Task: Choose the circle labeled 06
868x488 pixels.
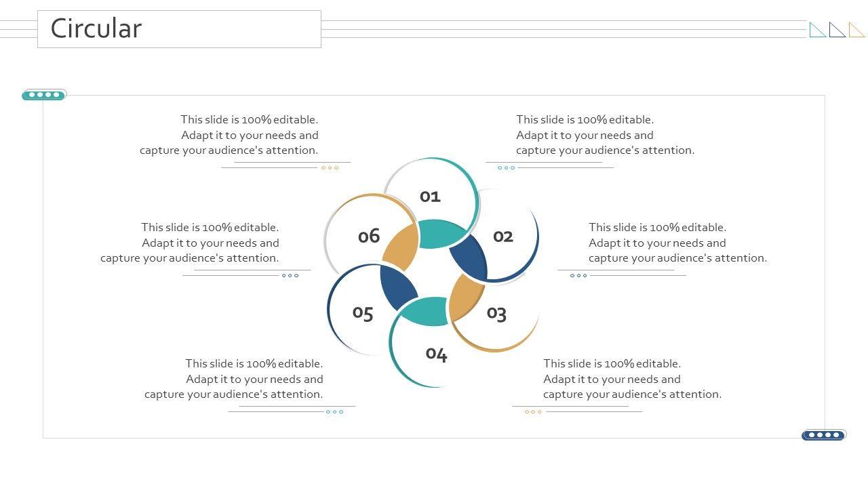Action: (x=369, y=236)
